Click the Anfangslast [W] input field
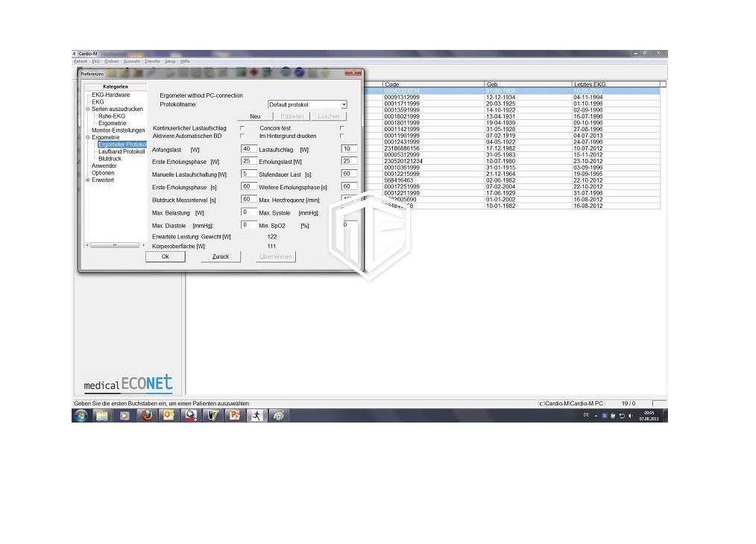 (x=248, y=149)
